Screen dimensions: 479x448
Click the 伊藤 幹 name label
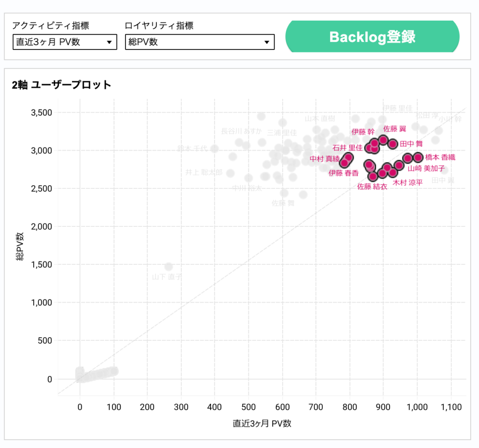(x=363, y=132)
